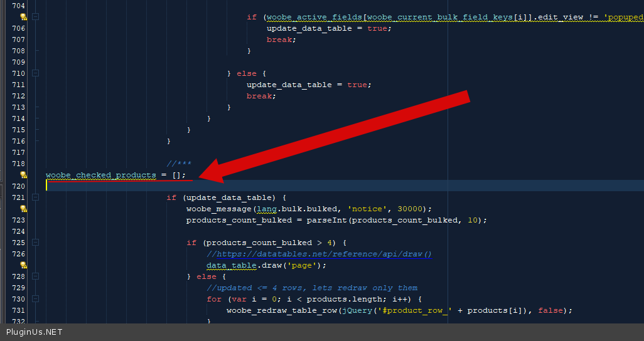
Task: Click line number 731 in the gutter
Action: [18, 310]
